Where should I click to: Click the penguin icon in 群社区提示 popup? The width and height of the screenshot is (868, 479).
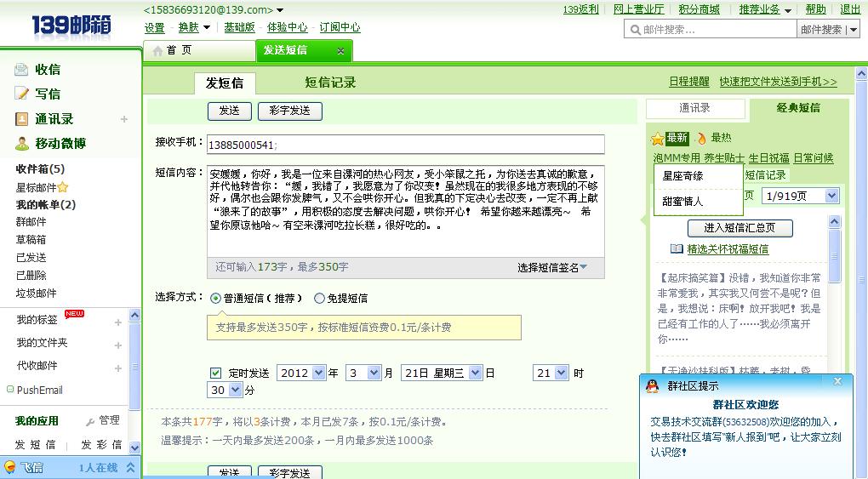(652, 386)
